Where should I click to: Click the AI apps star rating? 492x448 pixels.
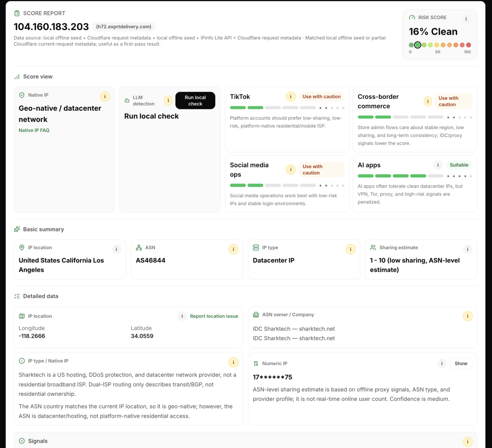click(459, 176)
